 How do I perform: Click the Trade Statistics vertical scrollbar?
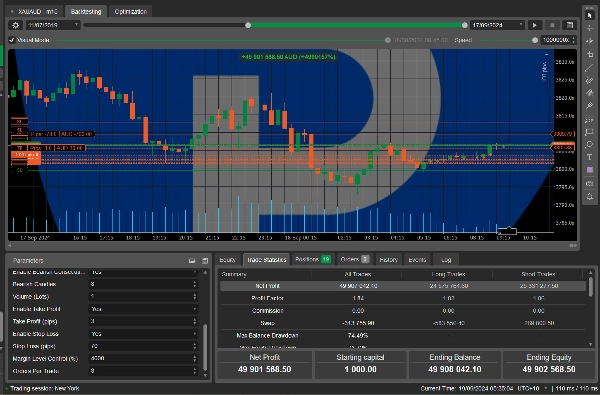(591, 287)
